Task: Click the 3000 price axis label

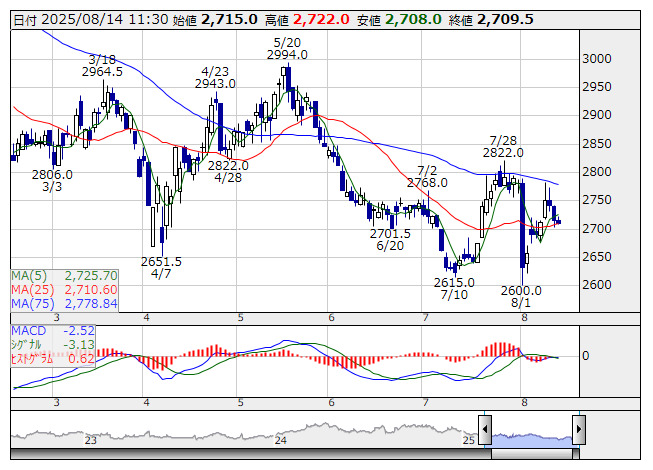Action: [597, 59]
